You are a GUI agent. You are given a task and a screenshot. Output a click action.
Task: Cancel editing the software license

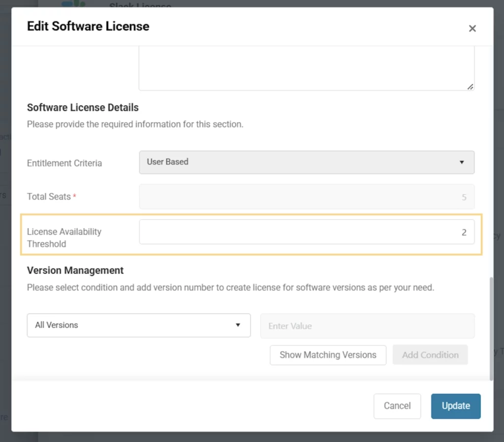click(x=397, y=406)
